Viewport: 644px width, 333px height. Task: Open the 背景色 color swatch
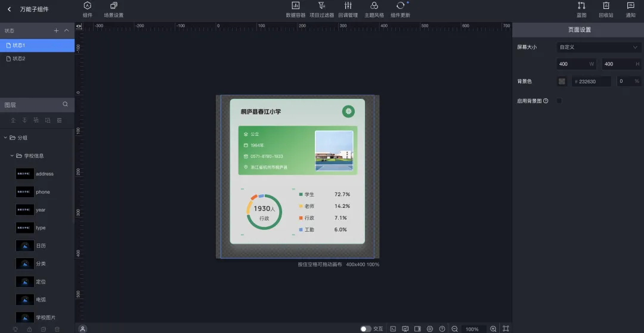pyautogui.click(x=562, y=81)
